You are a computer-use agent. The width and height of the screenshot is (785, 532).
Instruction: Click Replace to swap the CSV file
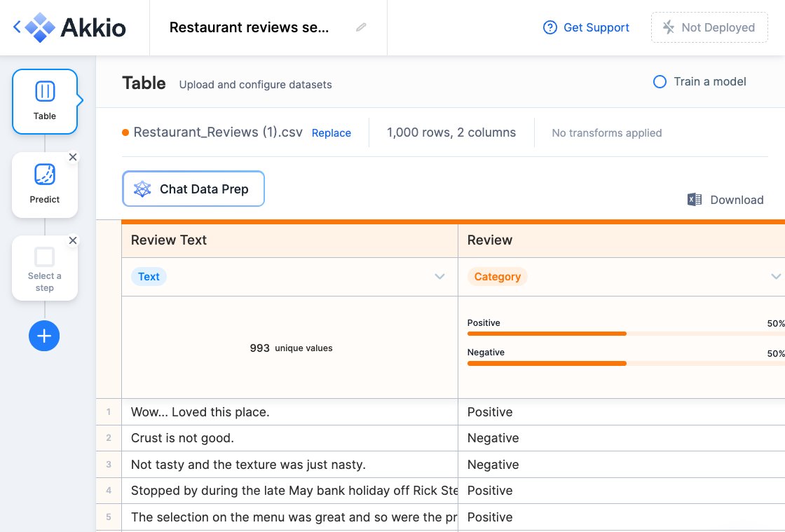coord(331,132)
